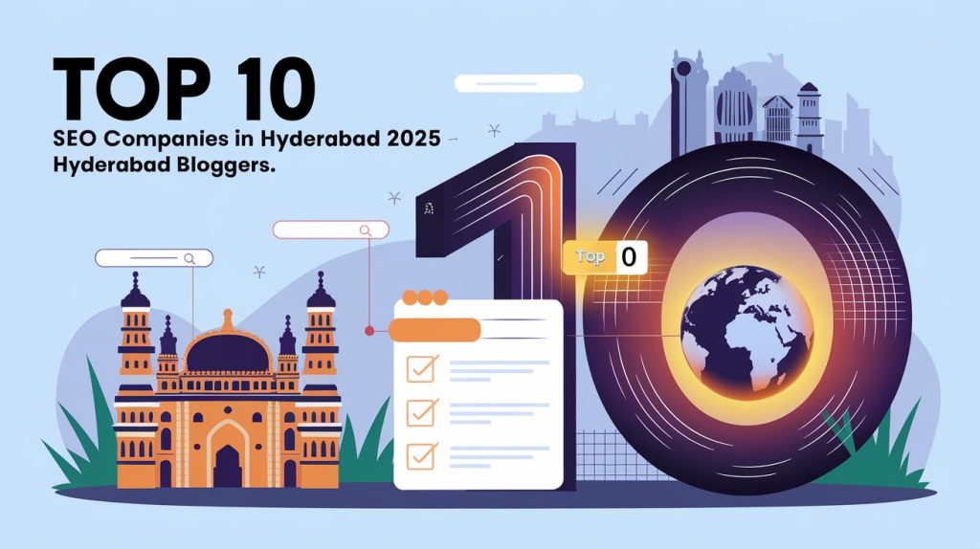Click the white pill bar near the skyline
Viewport: 980px width, 549px height.
(518, 83)
